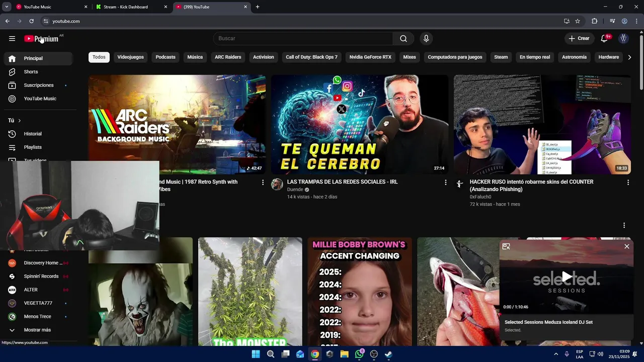
Task: Open Windows Start menu
Action: 256,354
